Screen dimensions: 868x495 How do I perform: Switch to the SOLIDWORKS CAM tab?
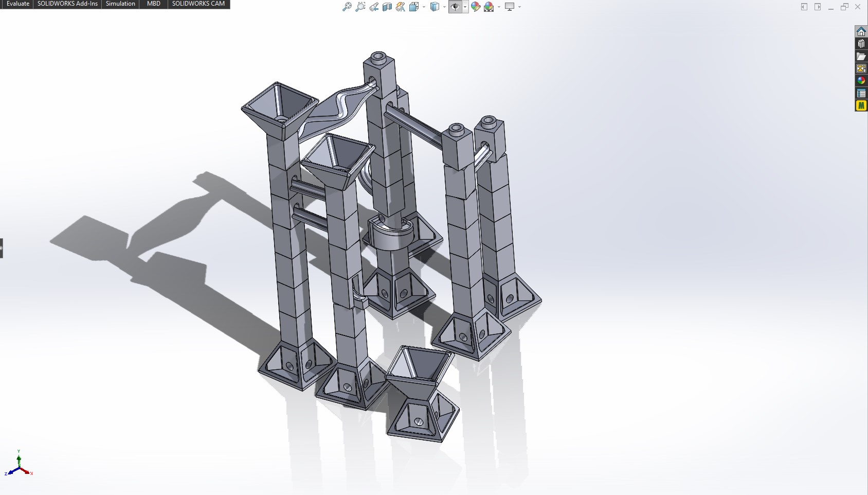pyautogui.click(x=198, y=4)
